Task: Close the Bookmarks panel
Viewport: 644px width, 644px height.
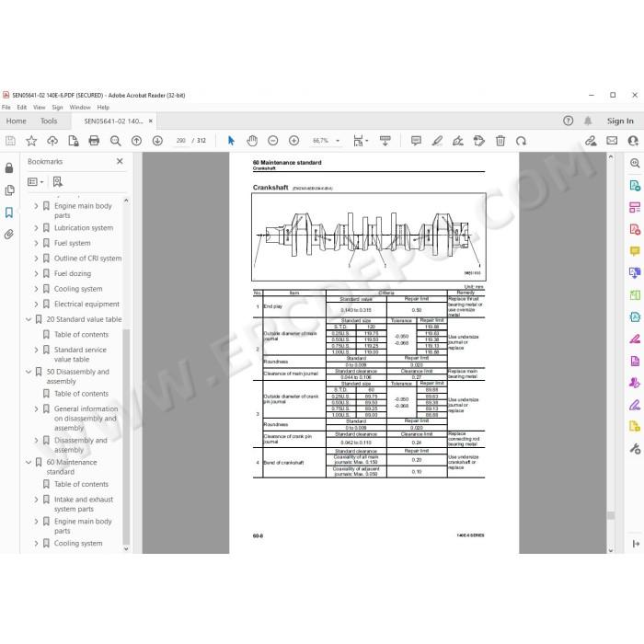Action: coord(120,161)
